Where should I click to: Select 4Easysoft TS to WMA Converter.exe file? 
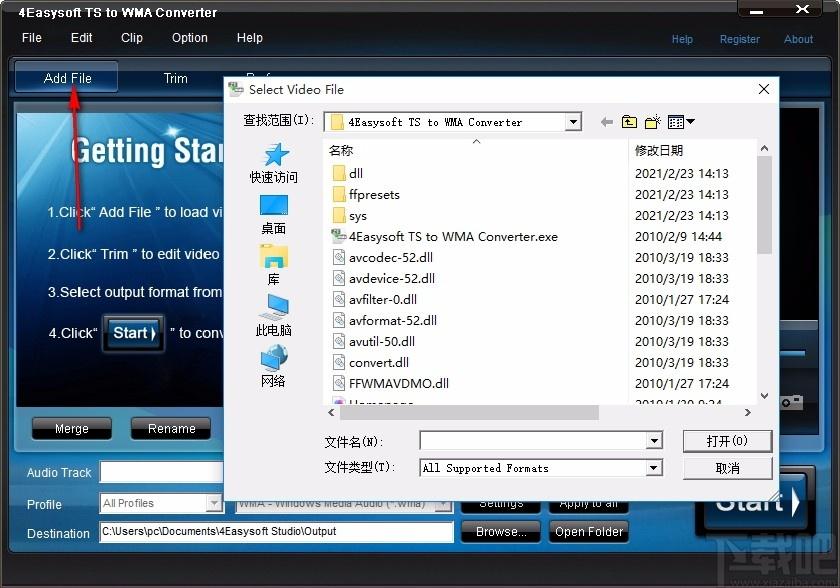point(445,237)
